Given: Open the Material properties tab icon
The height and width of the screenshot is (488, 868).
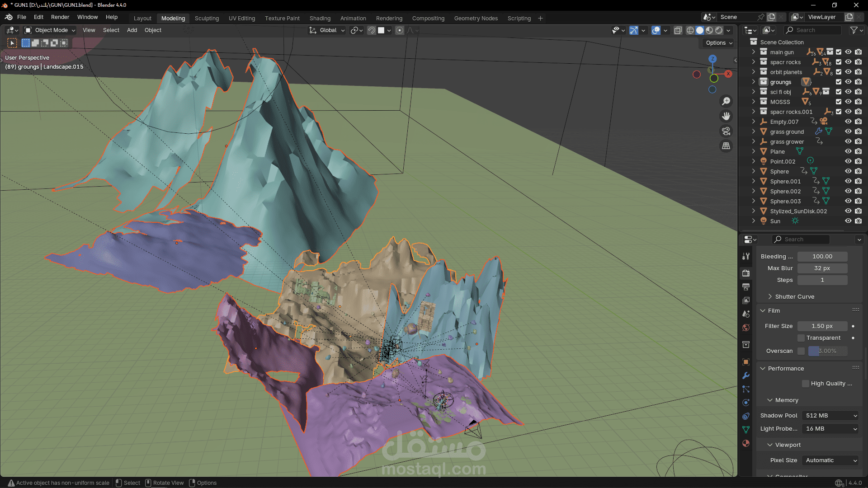Looking at the screenshot, I should click(746, 443).
